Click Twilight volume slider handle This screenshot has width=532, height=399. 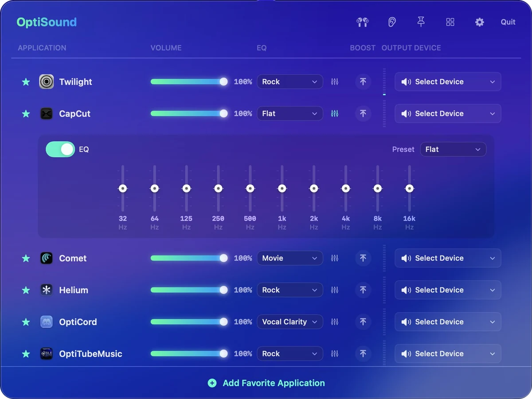pyautogui.click(x=224, y=82)
